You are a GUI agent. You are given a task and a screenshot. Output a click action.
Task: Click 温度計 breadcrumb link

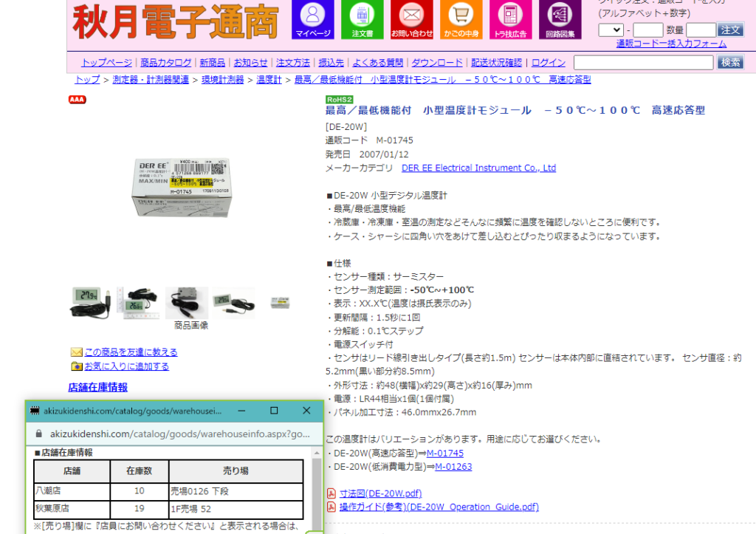coord(269,80)
